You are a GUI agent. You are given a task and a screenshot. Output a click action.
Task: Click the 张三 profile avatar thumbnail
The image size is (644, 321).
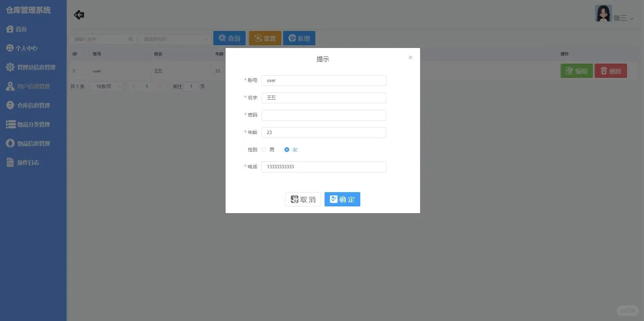click(x=603, y=13)
